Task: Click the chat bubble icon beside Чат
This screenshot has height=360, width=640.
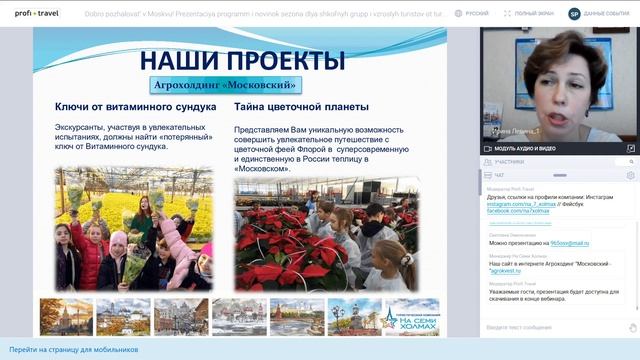Action: click(487, 176)
